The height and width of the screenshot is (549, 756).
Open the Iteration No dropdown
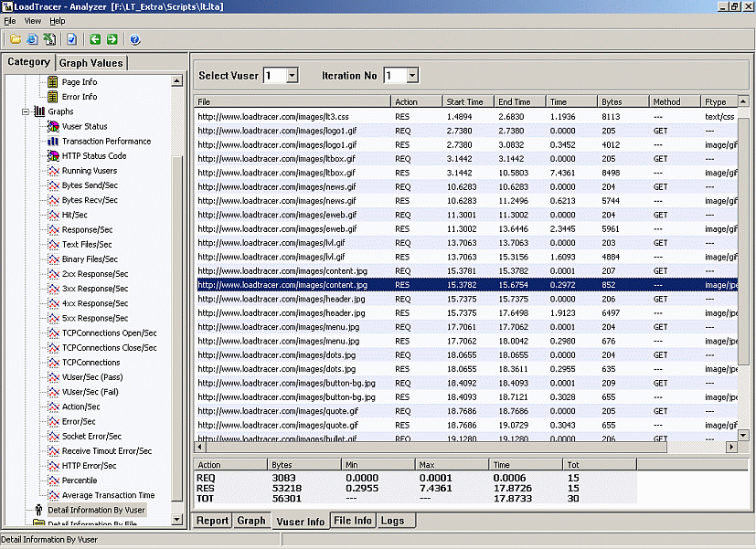click(412, 76)
